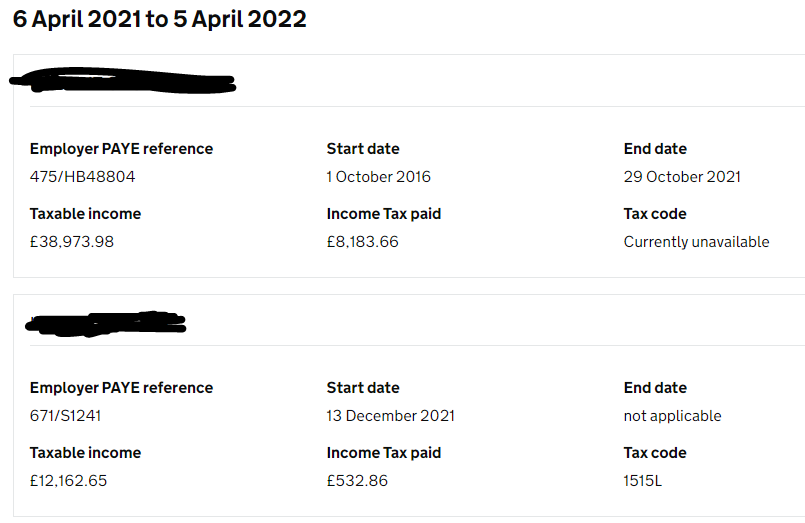Click start date 13 December 2021
The height and width of the screenshot is (523, 805).
[390, 416]
